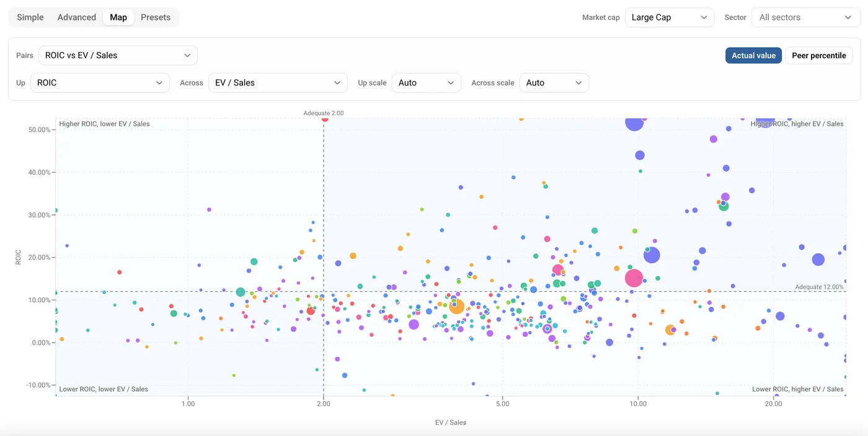Select the Map tab
The image size is (868, 436).
click(x=118, y=17)
